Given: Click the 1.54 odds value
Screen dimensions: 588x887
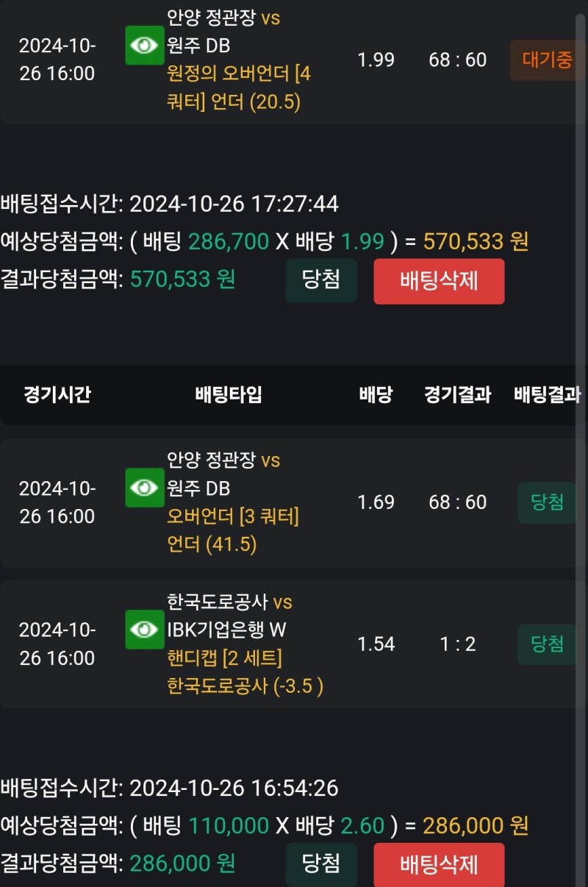Looking at the screenshot, I should (x=376, y=644).
